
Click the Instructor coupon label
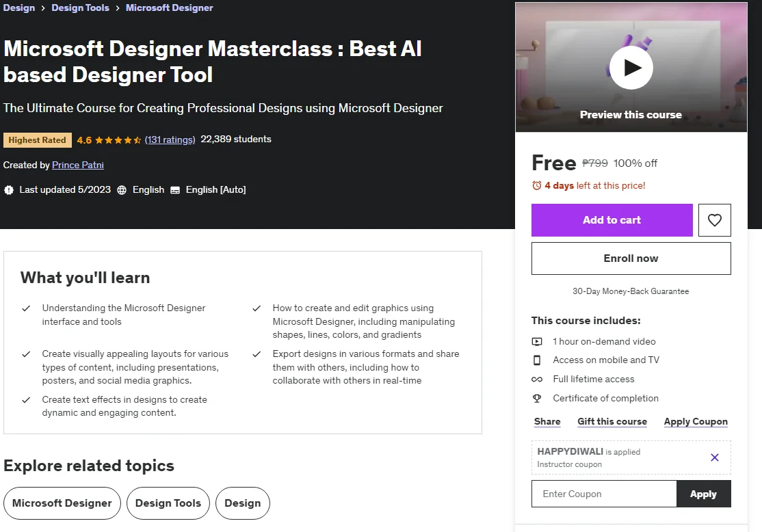(x=570, y=464)
